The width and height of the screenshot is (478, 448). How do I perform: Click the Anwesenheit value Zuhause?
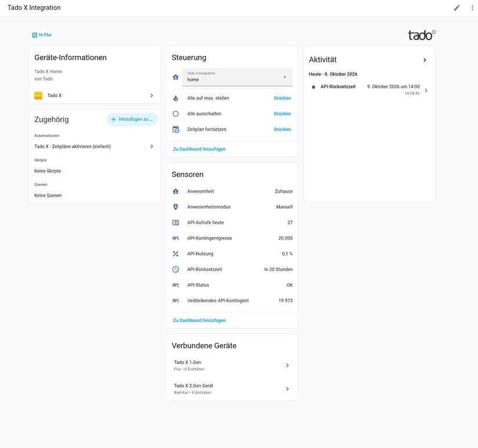pyautogui.click(x=284, y=192)
